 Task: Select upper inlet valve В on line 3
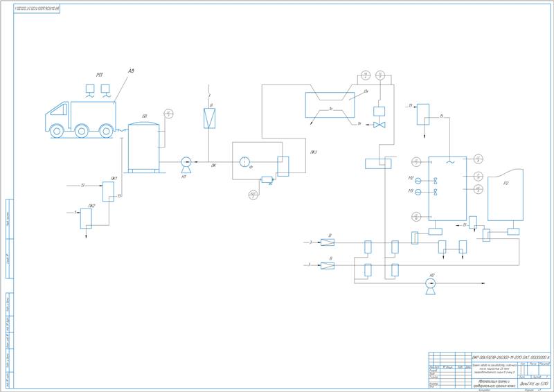point(328,242)
